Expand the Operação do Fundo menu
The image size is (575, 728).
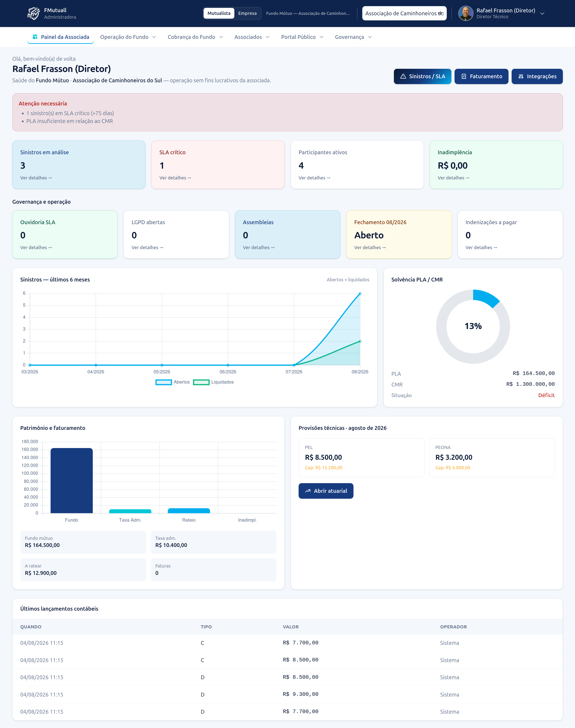pos(128,37)
